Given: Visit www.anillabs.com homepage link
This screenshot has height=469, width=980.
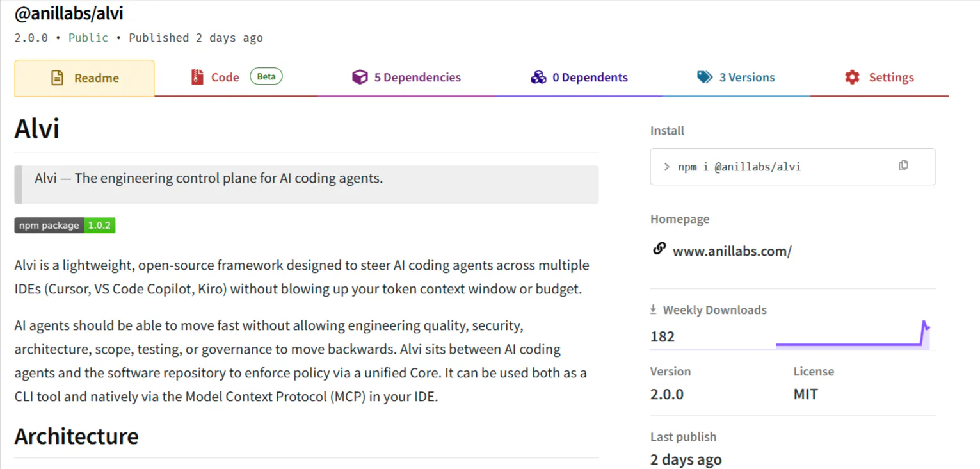Looking at the screenshot, I should click(732, 251).
